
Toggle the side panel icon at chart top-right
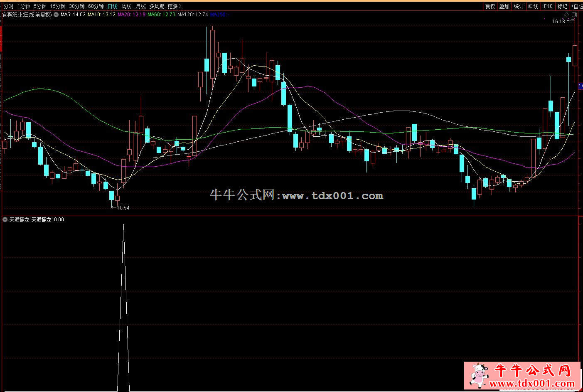[574, 15]
